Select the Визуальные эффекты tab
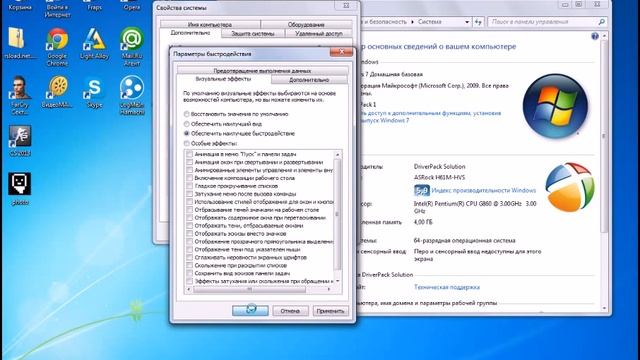Viewport: 640px width, 360px height. coord(223,79)
